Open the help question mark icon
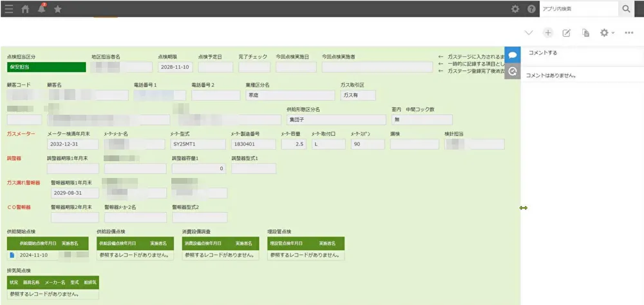The height and width of the screenshot is (305, 644). click(x=531, y=9)
